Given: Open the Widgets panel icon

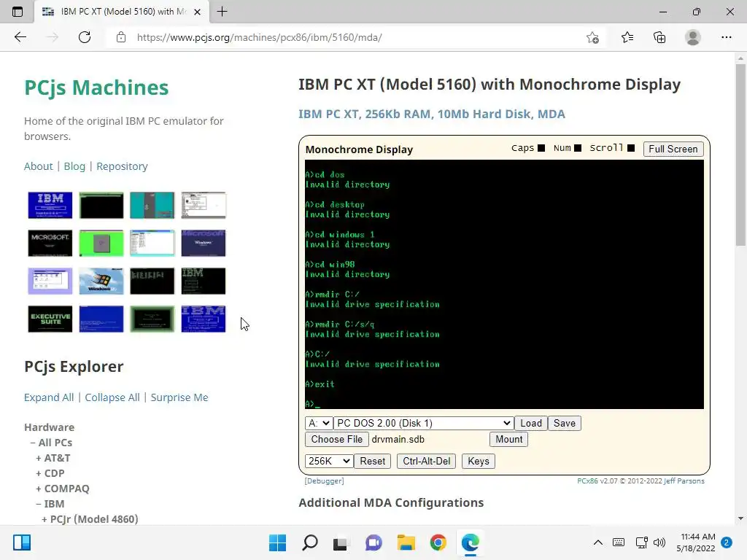Looking at the screenshot, I should pos(22,542).
